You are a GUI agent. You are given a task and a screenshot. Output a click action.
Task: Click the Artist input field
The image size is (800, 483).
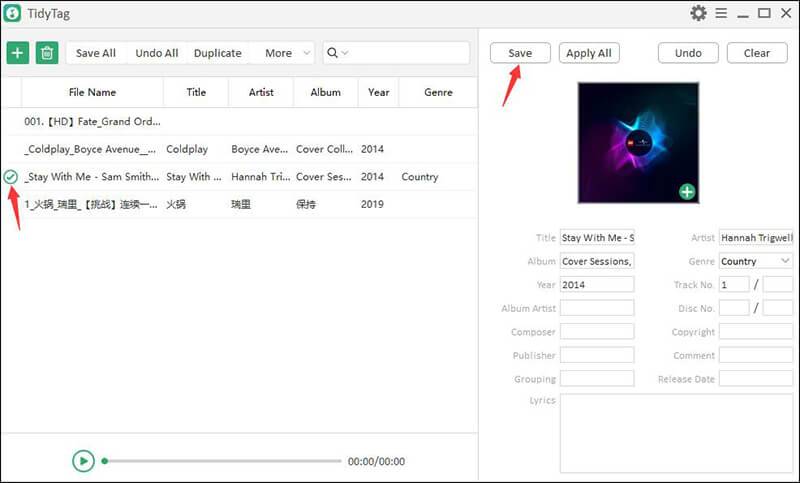point(756,238)
